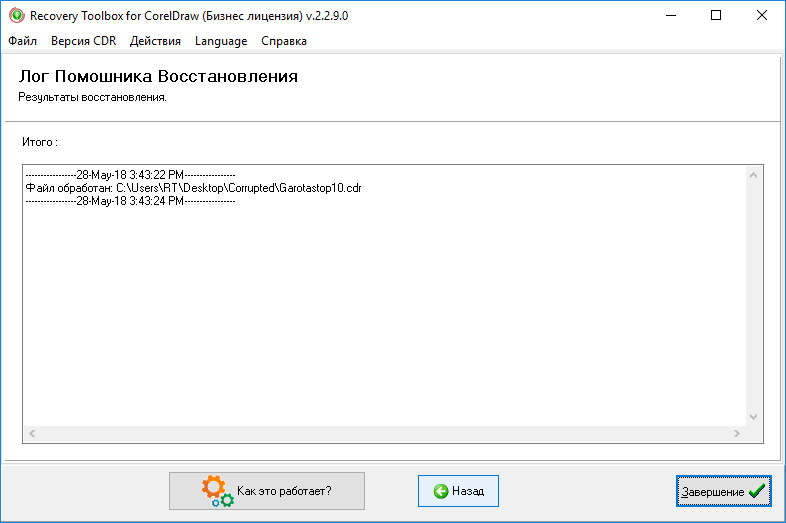Click the Итого label

coord(40,142)
